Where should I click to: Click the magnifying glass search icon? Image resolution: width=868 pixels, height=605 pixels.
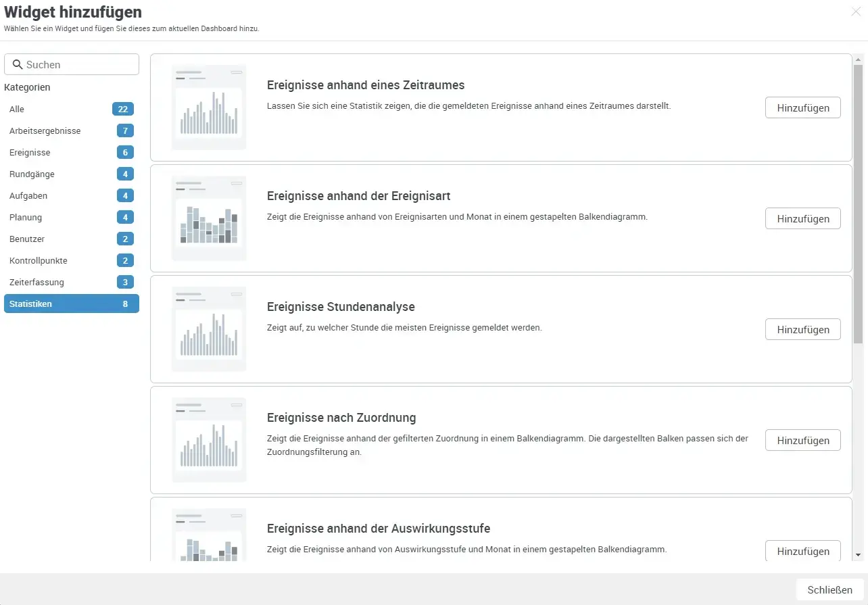[18, 64]
